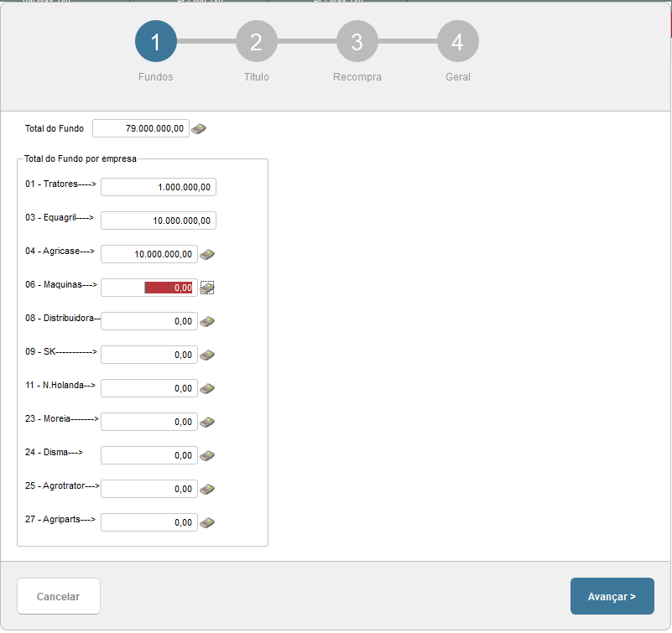Click the '01 - Tratores' label

(x=60, y=184)
